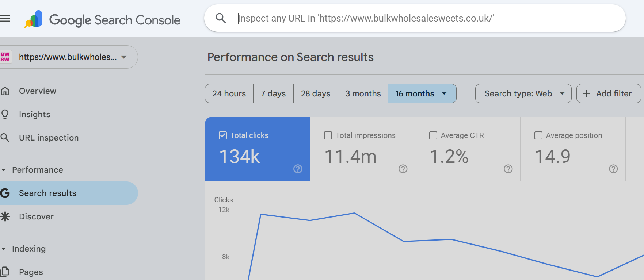
Task: Click the Google Search Console logo
Action: (103, 20)
